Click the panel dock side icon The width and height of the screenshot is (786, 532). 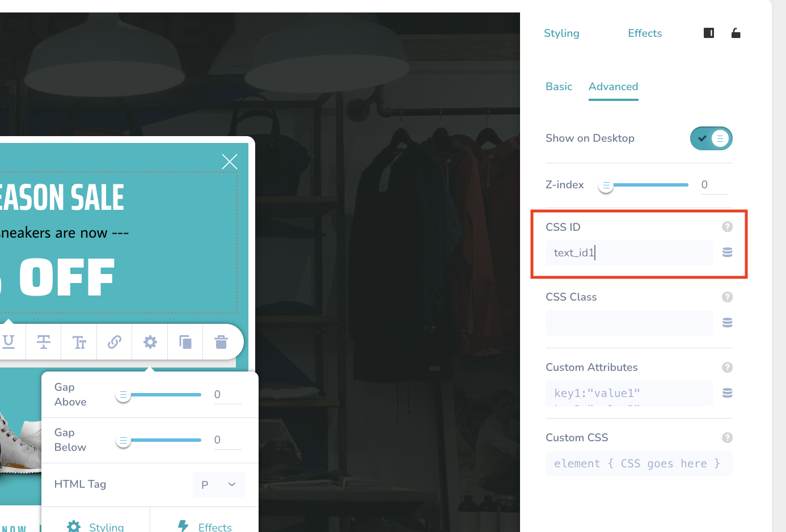pyautogui.click(x=708, y=33)
